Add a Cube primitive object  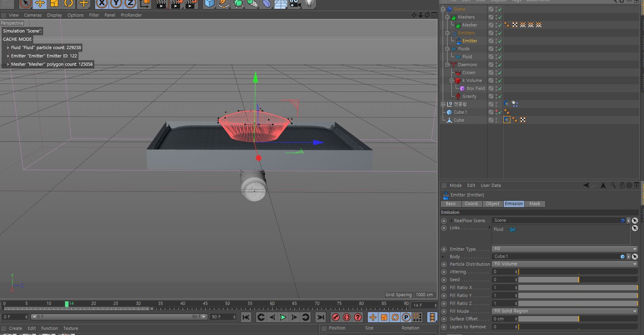pos(209,4)
